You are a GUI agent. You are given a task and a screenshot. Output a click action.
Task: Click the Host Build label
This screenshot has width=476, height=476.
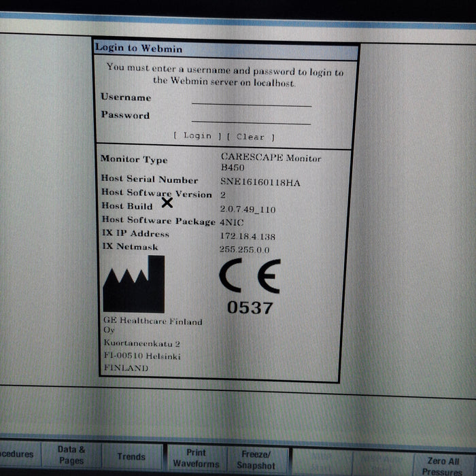coord(127,206)
